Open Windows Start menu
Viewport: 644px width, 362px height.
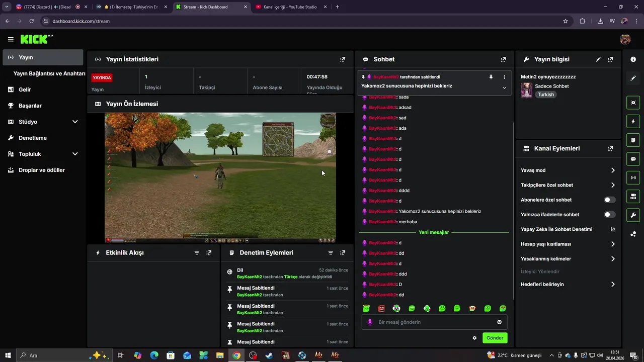click(8, 355)
